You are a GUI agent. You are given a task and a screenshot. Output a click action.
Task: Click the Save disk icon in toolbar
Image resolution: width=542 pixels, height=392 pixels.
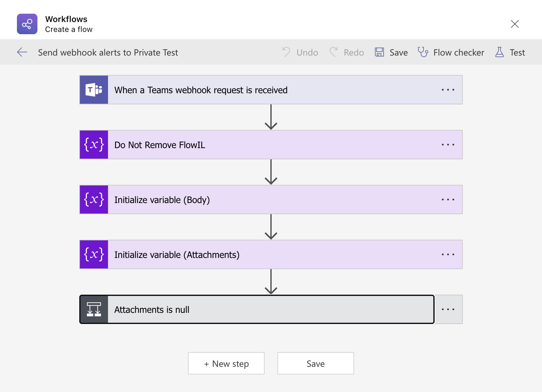379,52
